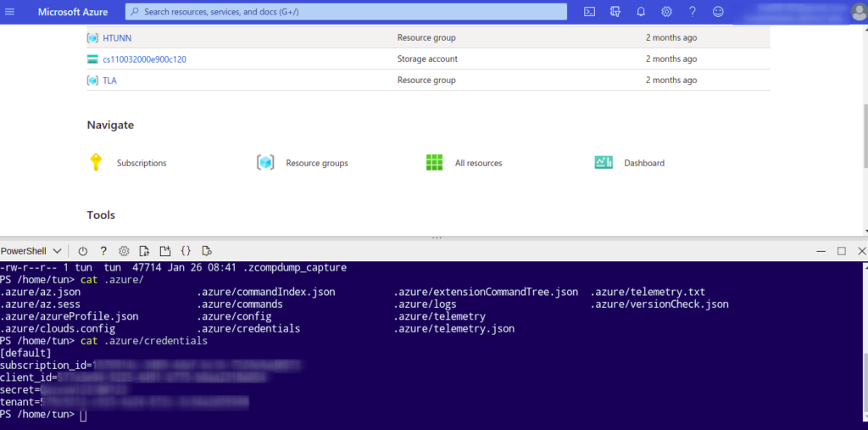Screen dimensions: 868x430
Task: Click .azure/commandIndex.json in terminal output
Action: (266, 292)
